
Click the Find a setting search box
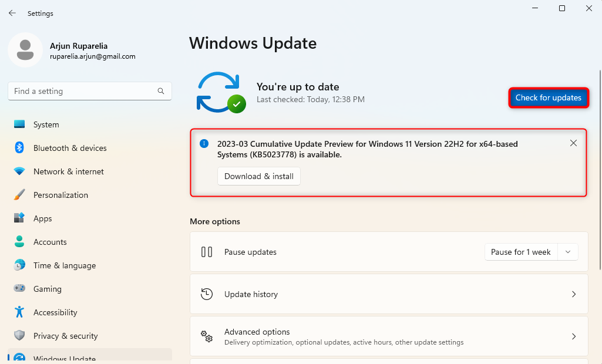point(90,91)
